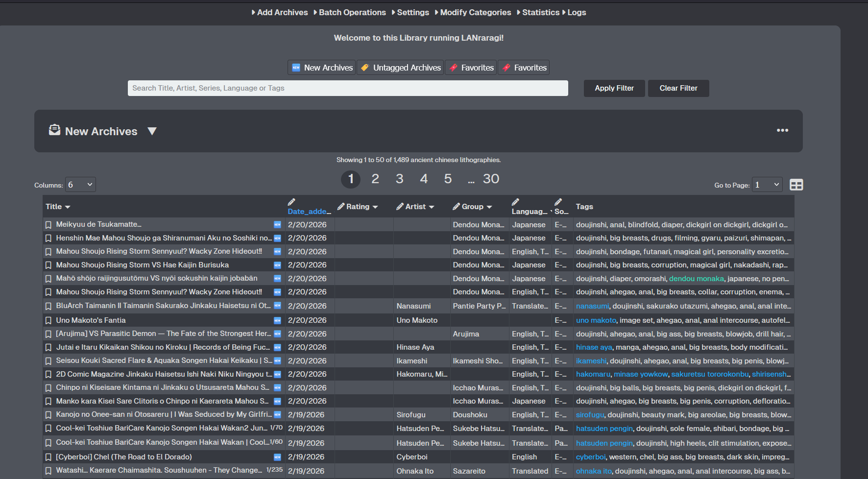Click the new badge on Arujima VS Parasitic Demon row
The height and width of the screenshot is (479, 868).
pos(277,334)
